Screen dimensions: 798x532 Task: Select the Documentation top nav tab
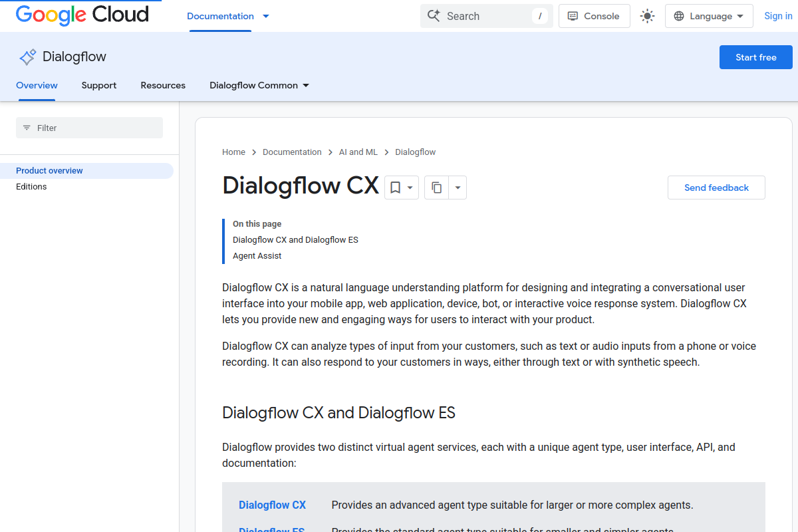pyautogui.click(x=220, y=16)
